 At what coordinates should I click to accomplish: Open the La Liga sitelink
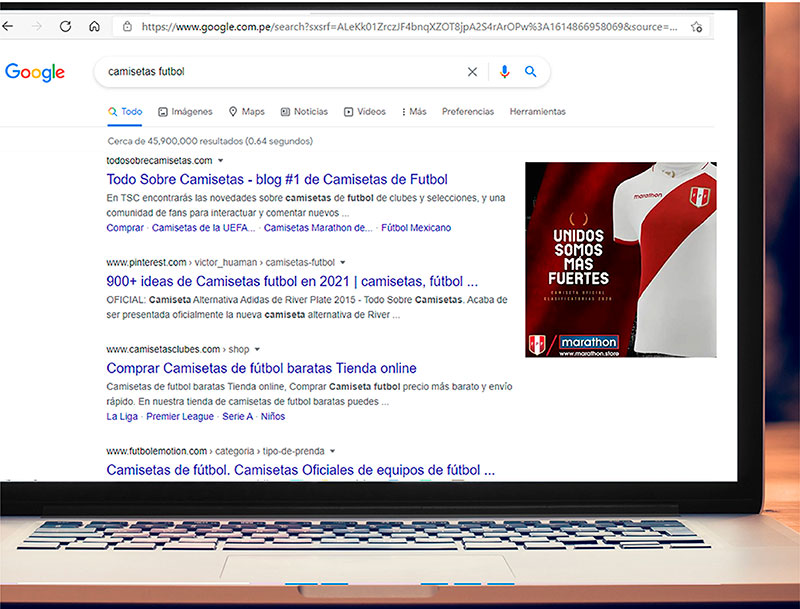(x=122, y=417)
